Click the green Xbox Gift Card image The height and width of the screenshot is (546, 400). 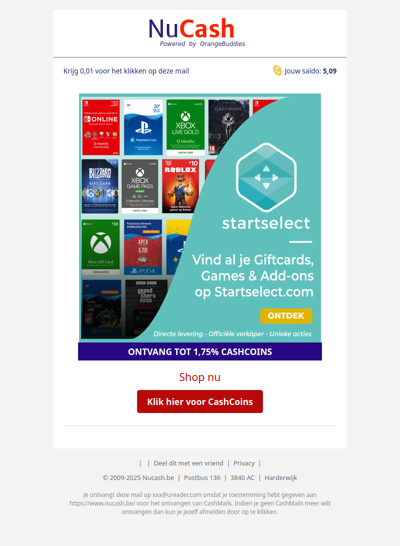point(101,247)
